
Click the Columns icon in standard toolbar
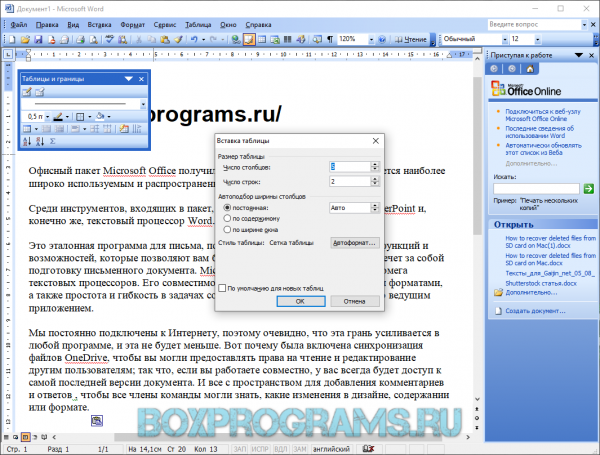pyautogui.click(x=288, y=39)
